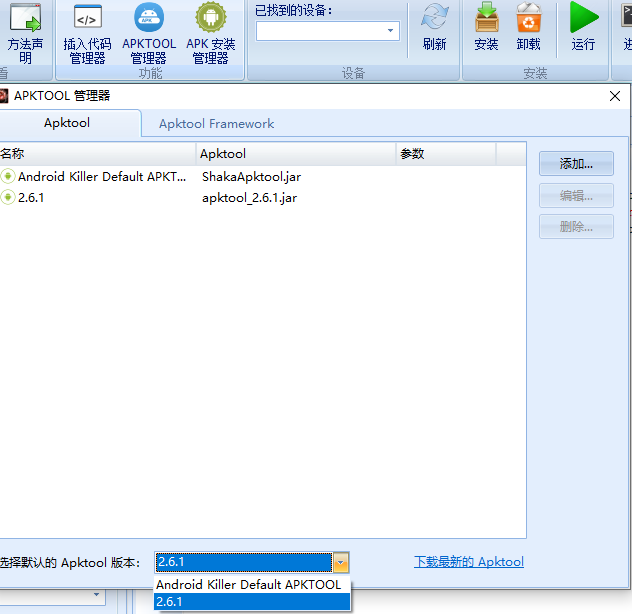Open the 插入代码管理器 tool
The width and height of the screenshot is (632, 614).
[x=87, y=33]
